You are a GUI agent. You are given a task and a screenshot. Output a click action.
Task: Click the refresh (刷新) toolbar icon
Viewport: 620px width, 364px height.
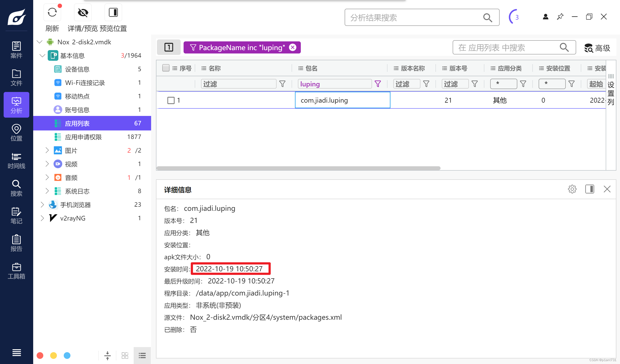[x=52, y=13]
